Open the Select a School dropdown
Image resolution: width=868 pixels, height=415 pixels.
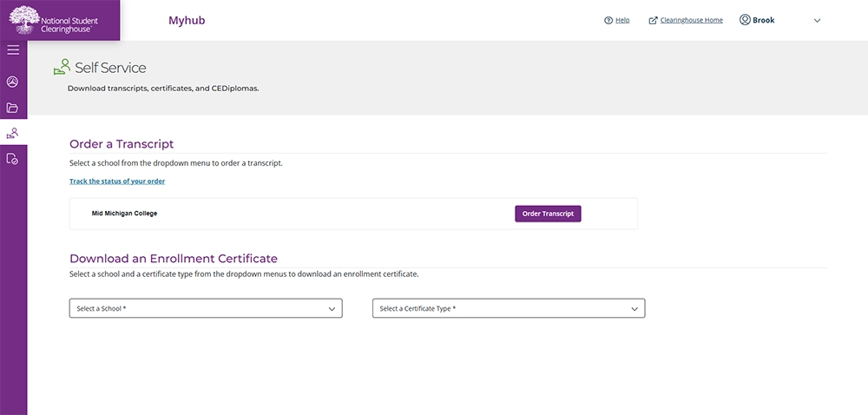click(206, 308)
